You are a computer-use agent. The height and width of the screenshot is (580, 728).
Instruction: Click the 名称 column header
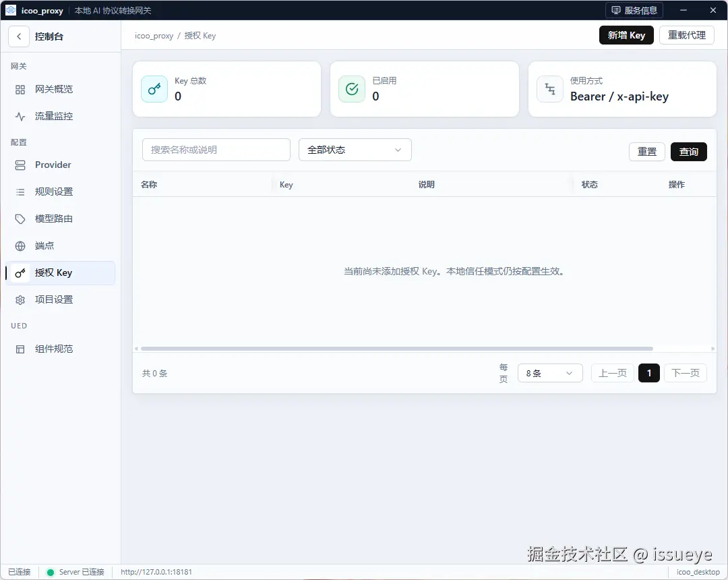(149, 185)
